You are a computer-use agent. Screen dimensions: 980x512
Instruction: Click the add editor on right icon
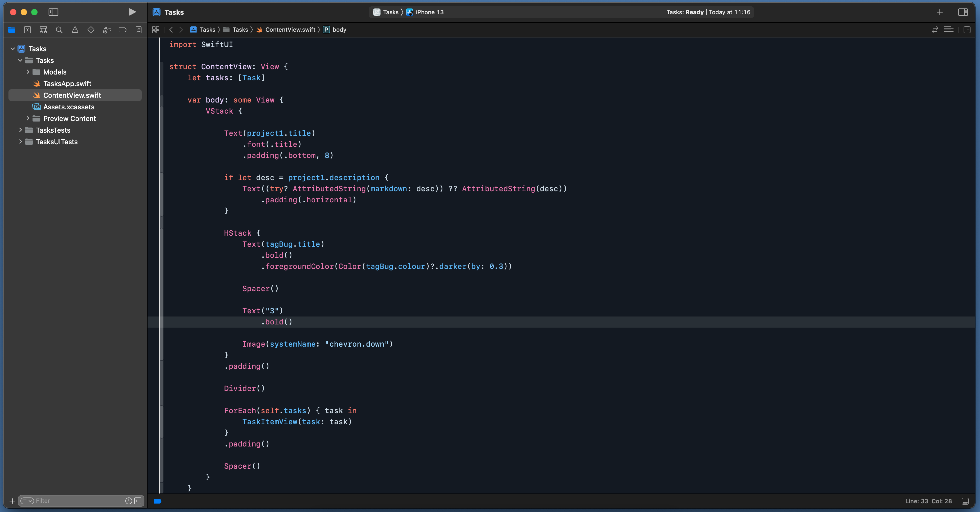[x=967, y=30]
